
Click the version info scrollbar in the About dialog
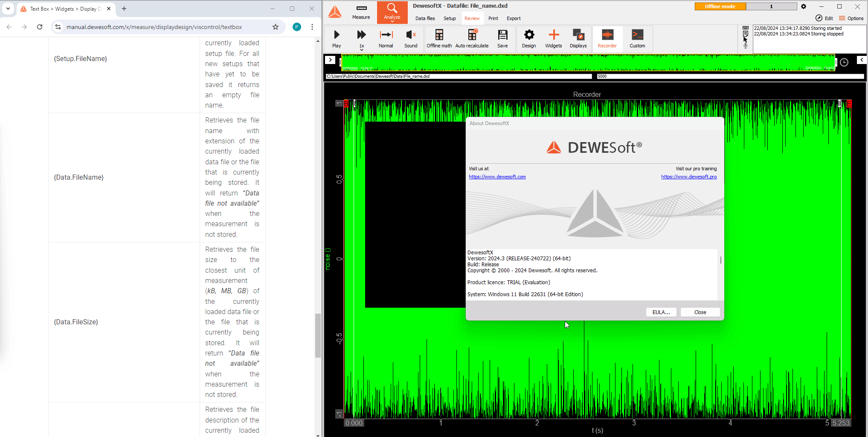click(721, 260)
